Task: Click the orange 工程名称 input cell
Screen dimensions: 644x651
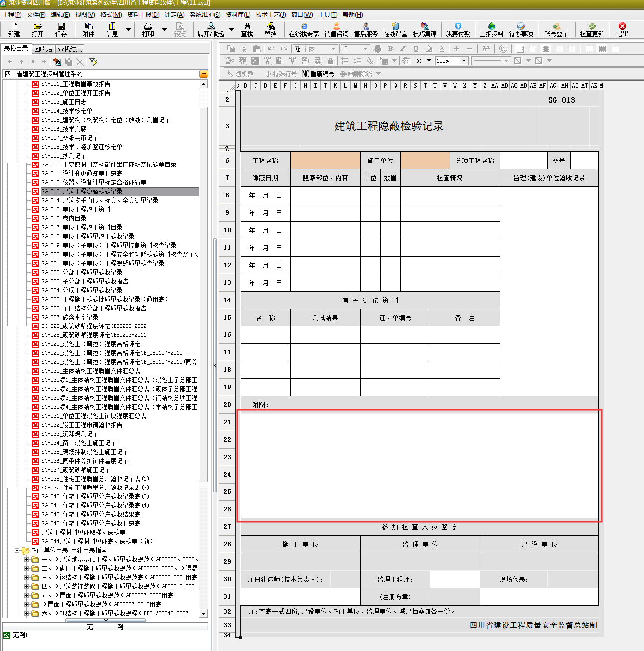Action: click(x=325, y=161)
